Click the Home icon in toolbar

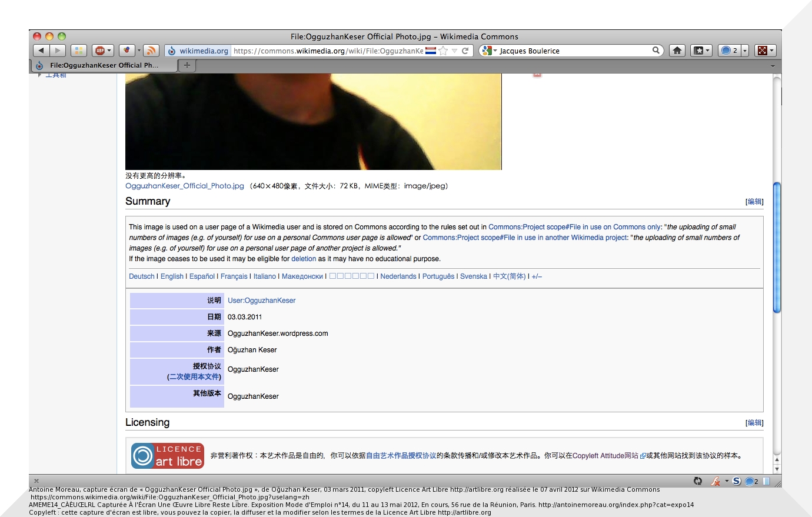pos(677,51)
